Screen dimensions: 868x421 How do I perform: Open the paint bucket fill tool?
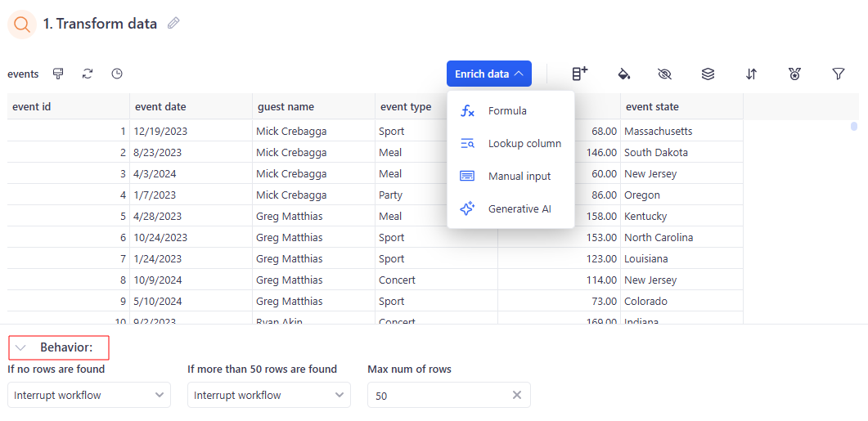624,74
